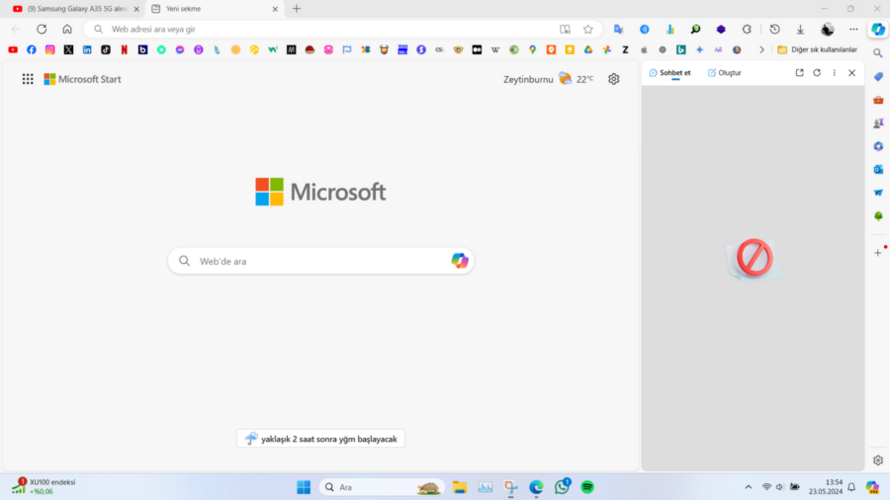This screenshot has height=500, width=890.
Task: Open the Edge Settings and more menu
Action: click(854, 30)
